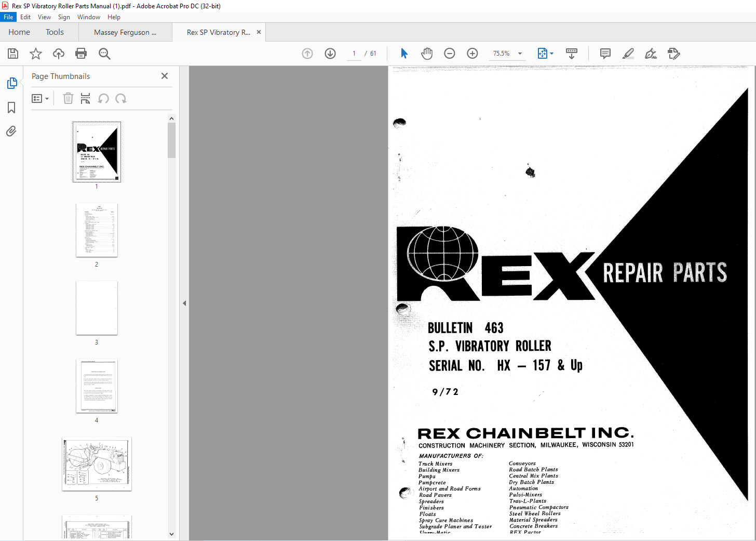Image resolution: width=756 pixels, height=541 pixels.
Task: Zoom in with the plus icon
Action: (473, 54)
